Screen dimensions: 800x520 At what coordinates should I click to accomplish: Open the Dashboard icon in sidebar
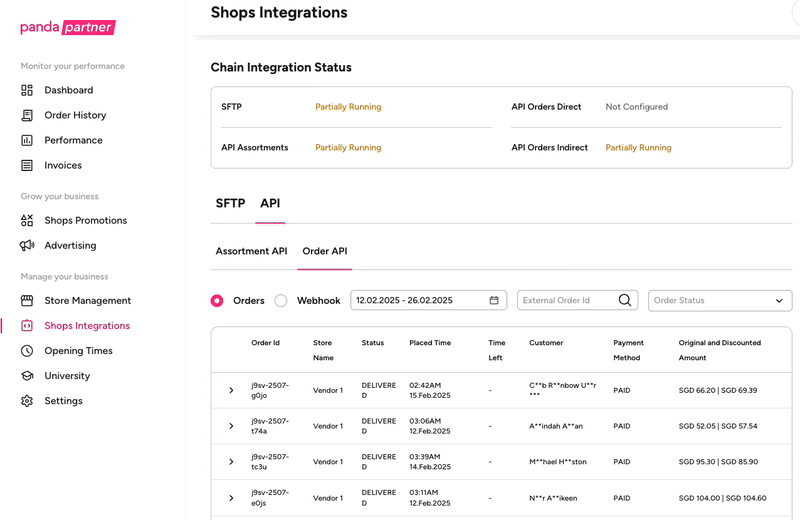click(27, 90)
